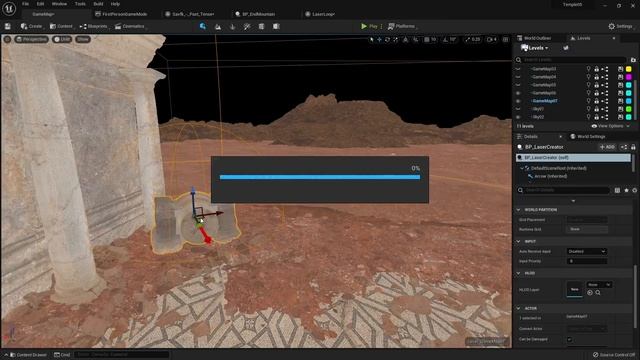The image size is (640, 360).
Task: Open camera speed setting in viewport
Action: [x=492, y=40]
